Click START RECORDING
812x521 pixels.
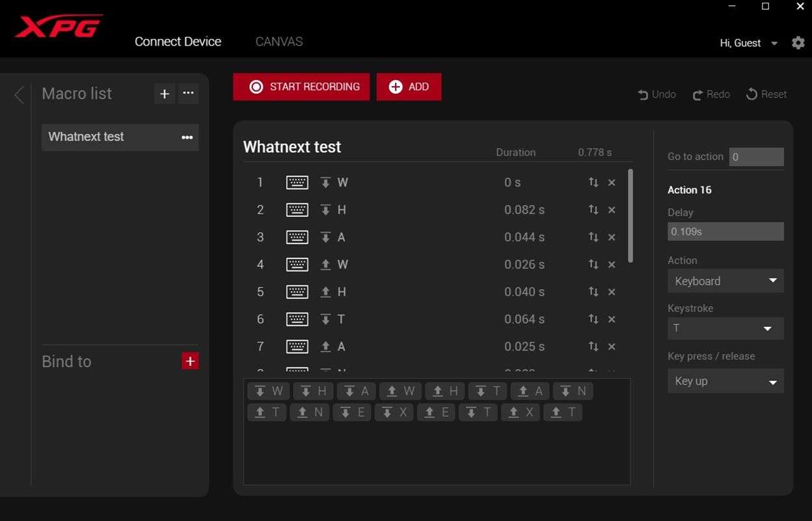click(301, 86)
